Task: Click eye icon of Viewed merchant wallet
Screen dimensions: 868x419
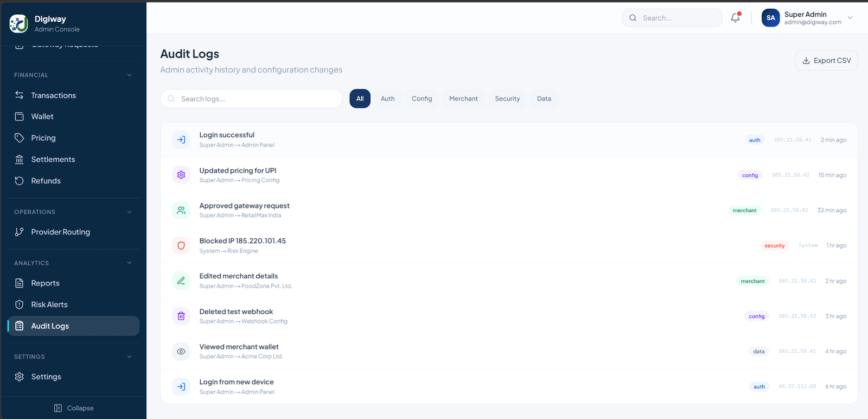Action: 181,351
